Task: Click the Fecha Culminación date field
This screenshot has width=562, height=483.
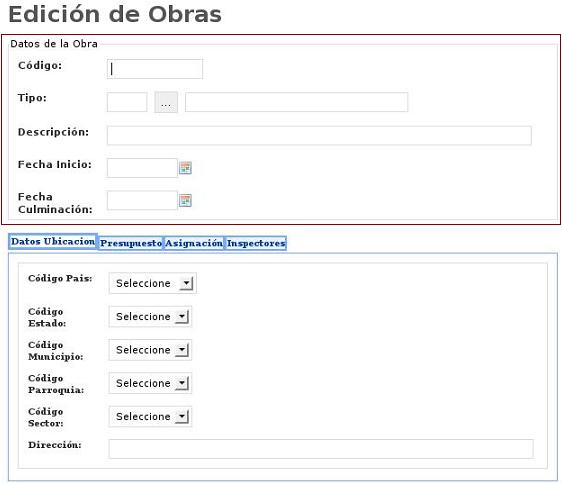Action: (x=142, y=200)
